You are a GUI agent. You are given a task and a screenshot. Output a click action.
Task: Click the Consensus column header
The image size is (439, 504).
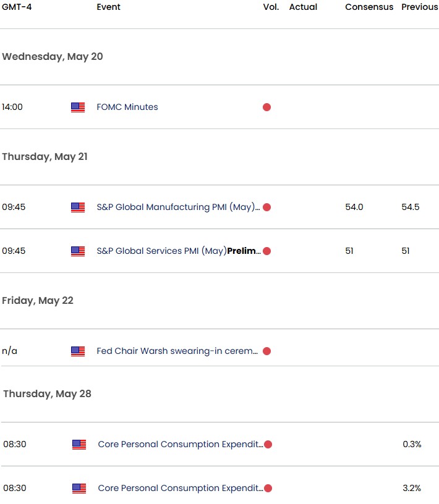[369, 7]
